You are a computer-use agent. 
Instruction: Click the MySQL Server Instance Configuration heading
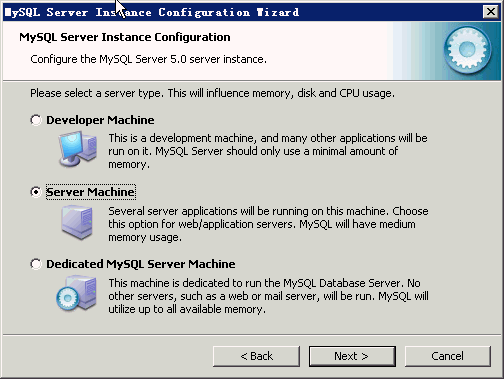[125, 37]
